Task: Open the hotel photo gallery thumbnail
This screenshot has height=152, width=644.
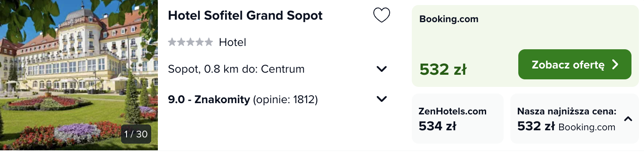Action: pos(79,75)
